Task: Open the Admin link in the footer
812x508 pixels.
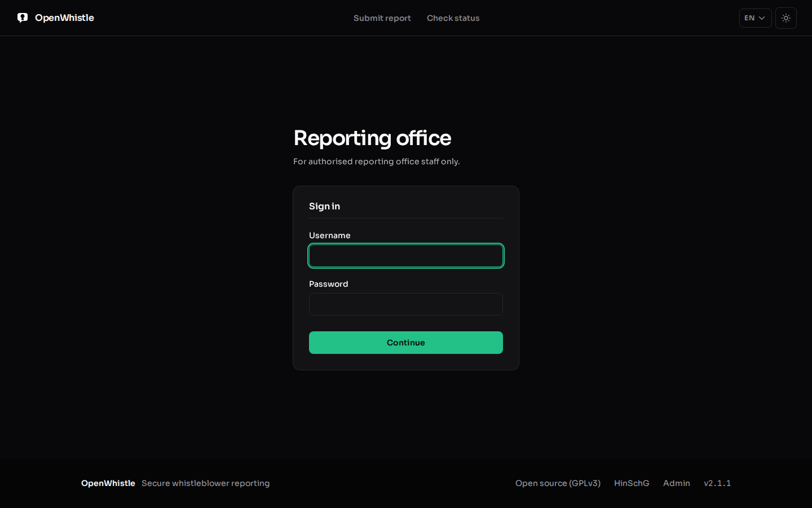Action: 677,483
